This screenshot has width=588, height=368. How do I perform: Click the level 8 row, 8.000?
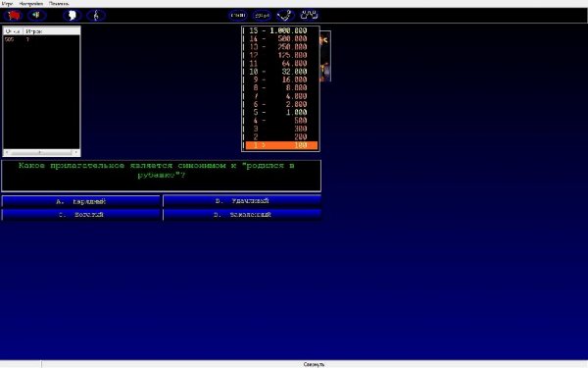pos(281,88)
